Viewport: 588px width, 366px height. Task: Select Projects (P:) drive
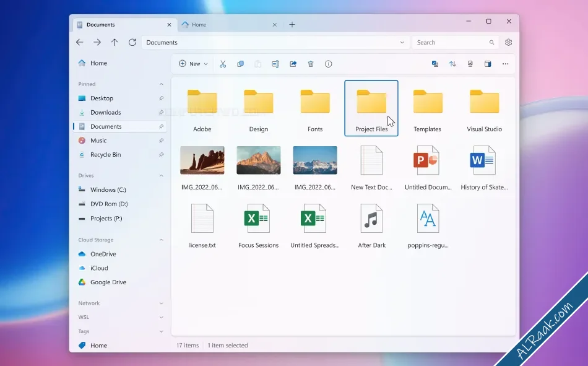point(119,218)
